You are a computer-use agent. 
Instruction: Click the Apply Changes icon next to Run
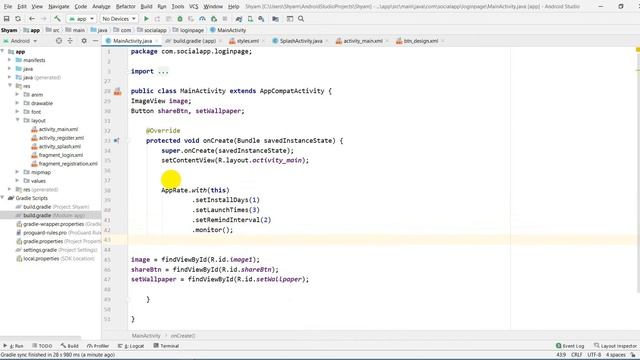[157, 19]
